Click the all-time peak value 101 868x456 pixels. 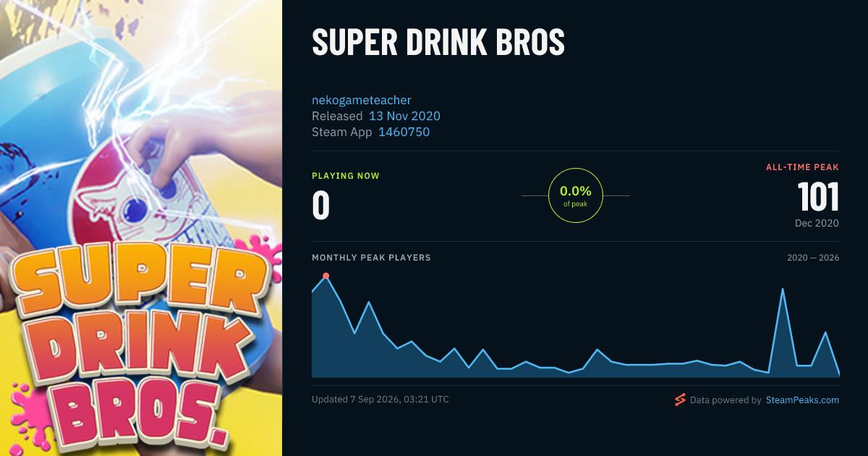click(818, 197)
